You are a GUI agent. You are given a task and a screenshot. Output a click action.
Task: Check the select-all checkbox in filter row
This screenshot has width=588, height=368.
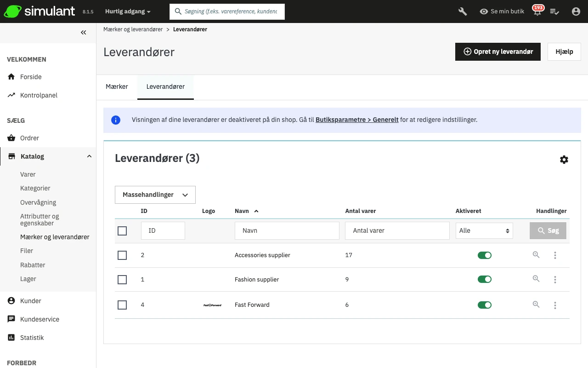point(122,231)
